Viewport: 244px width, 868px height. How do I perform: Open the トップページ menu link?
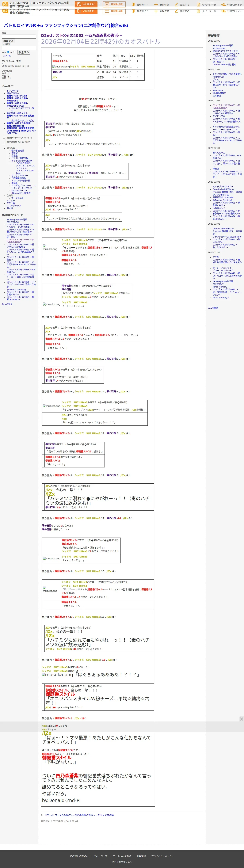(13, 91)
